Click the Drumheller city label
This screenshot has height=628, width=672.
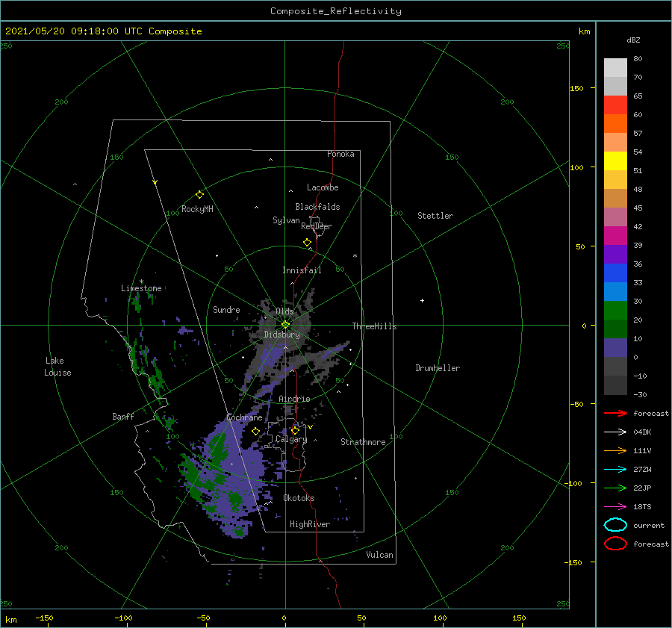[x=438, y=368]
